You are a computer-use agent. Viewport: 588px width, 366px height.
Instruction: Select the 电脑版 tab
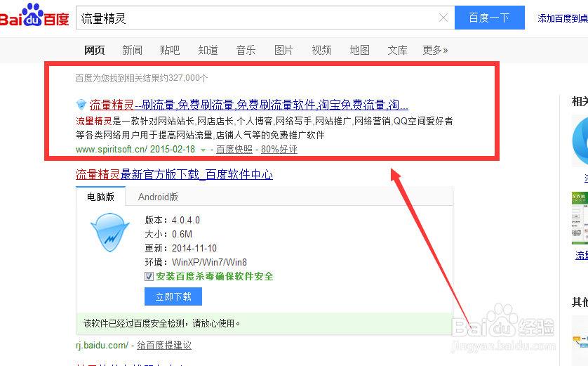pyautogui.click(x=100, y=197)
